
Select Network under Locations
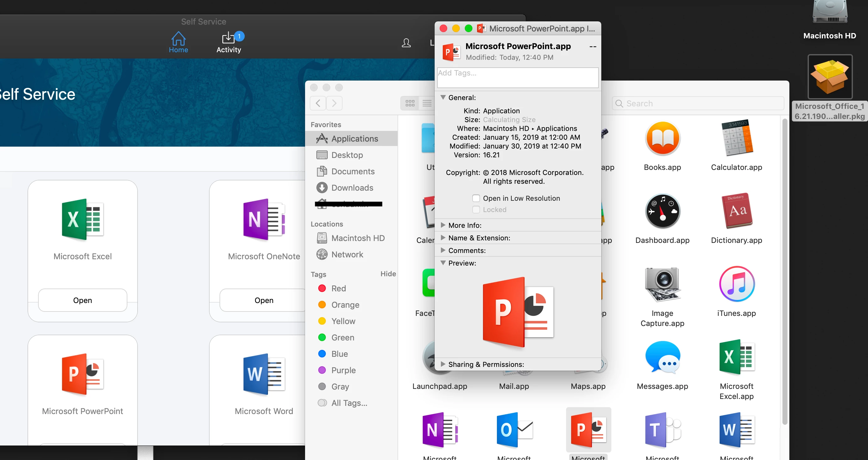(x=352, y=255)
